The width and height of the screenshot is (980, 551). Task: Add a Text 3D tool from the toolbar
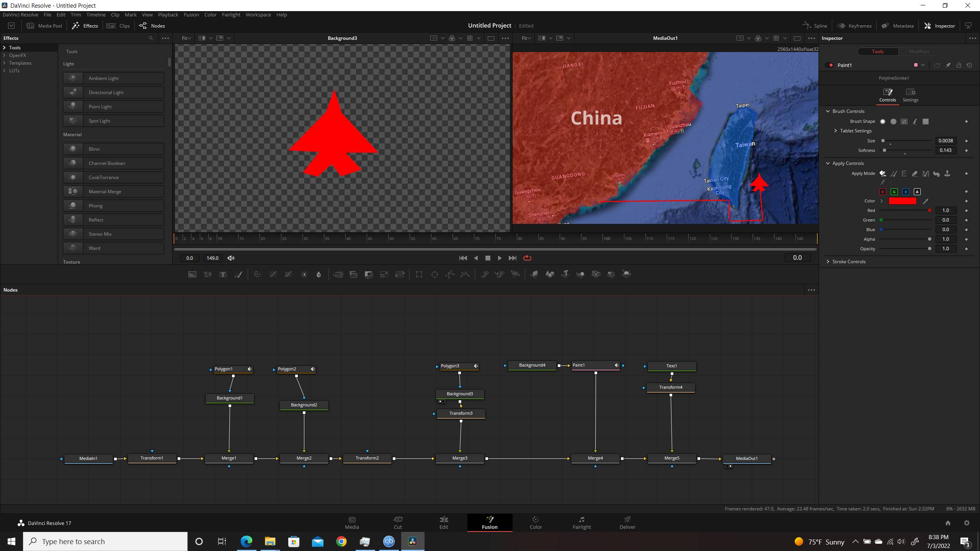[565, 274]
